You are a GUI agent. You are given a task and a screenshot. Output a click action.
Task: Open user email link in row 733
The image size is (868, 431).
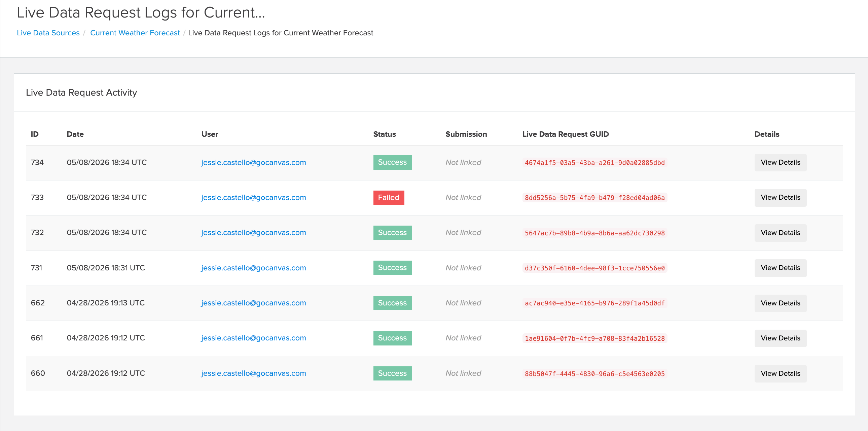[253, 198]
